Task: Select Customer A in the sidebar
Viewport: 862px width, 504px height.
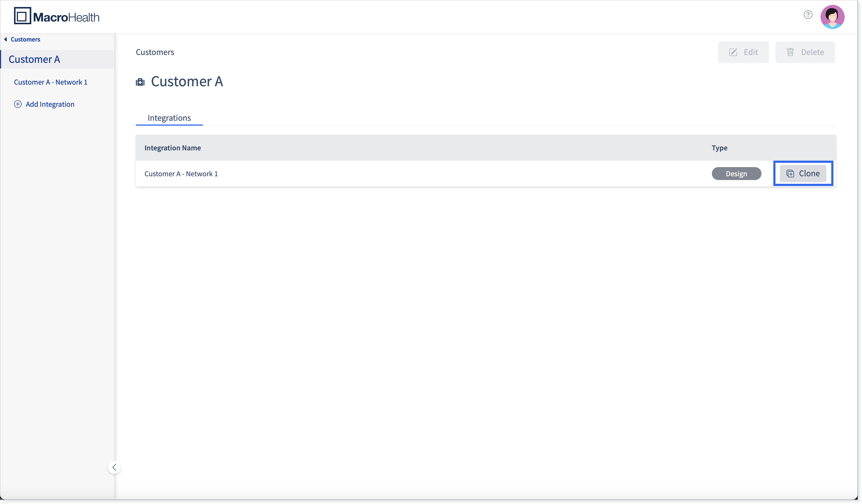Action: pos(57,59)
